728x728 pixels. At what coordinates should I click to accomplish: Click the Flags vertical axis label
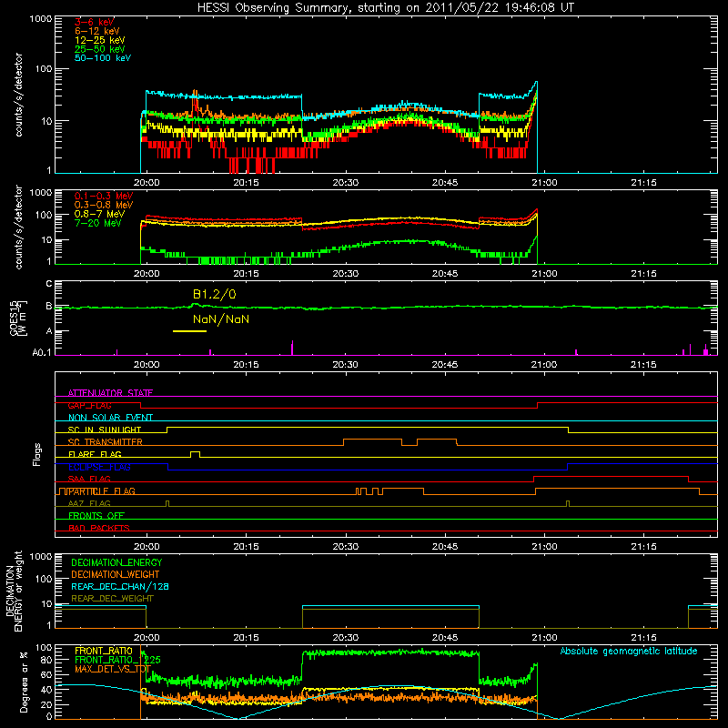pyautogui.click(x=37, y=454)
